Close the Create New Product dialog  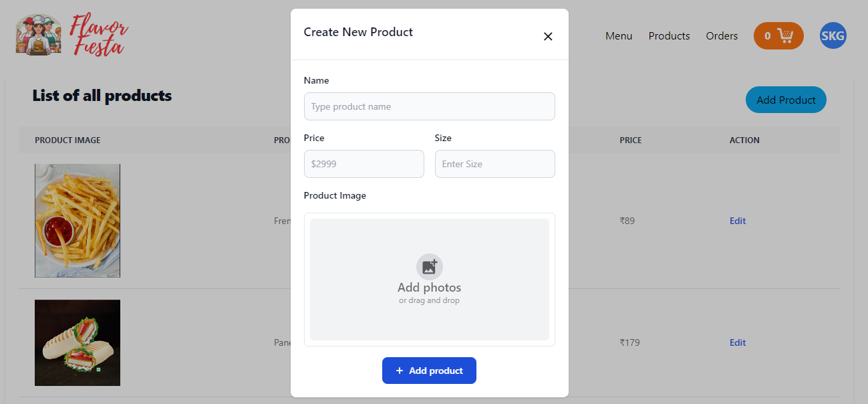(548, 36)
